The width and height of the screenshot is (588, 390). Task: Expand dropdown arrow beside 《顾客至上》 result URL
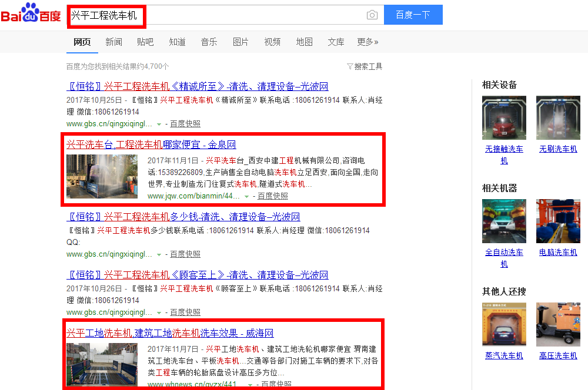[159, 312]
